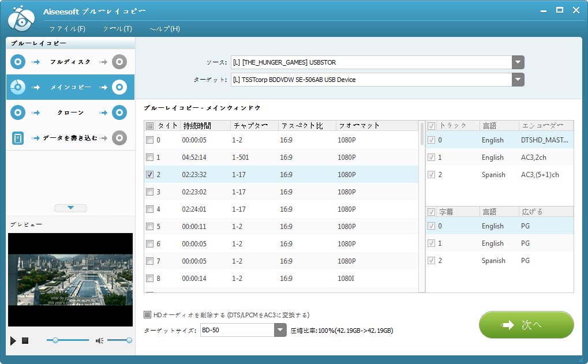Enable the HDオーディオを削除する checkbox
This screenshot has width=588, height=364.
[x=148, y=315]
